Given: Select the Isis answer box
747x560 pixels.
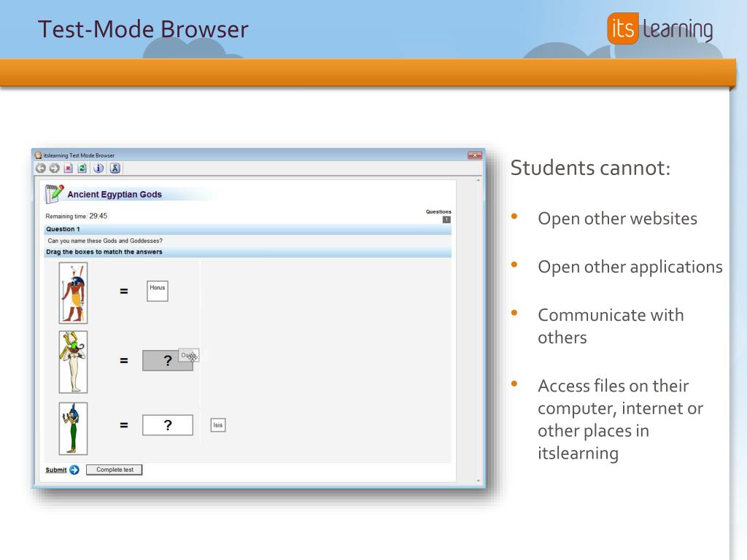Looking at the screenshot, I should coord(217,425).
